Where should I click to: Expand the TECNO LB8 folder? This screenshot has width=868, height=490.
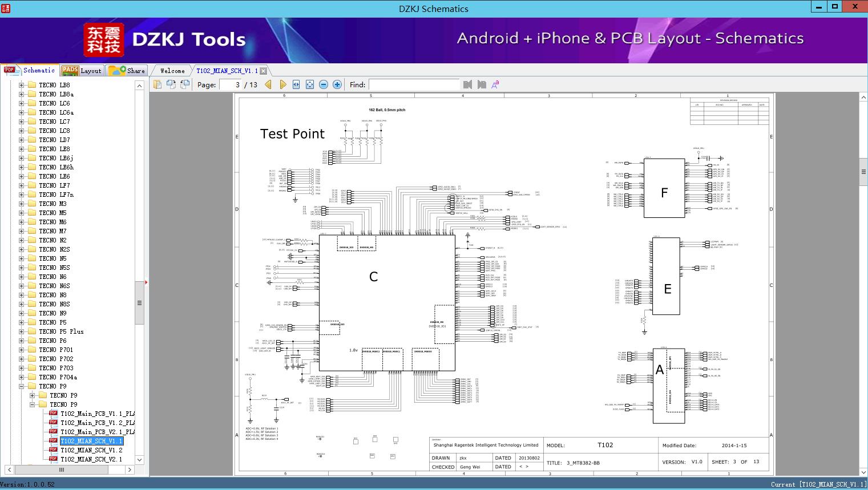point(21,85)
